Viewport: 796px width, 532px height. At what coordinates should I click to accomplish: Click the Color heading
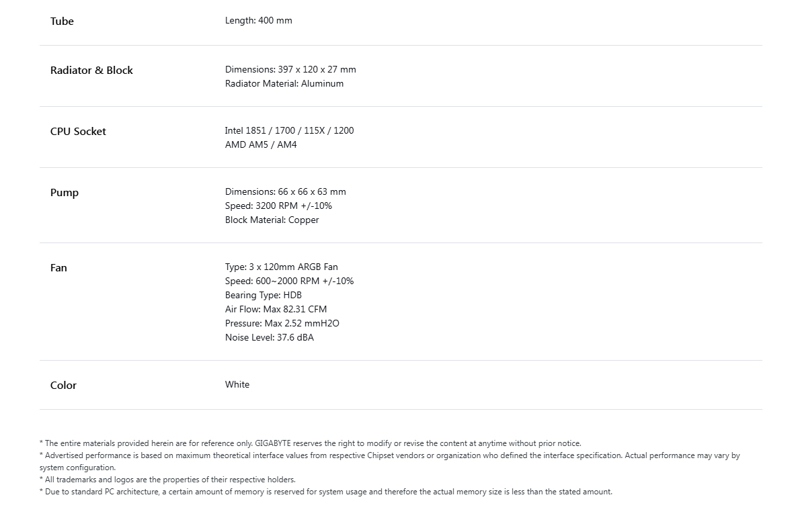[63, 386]
